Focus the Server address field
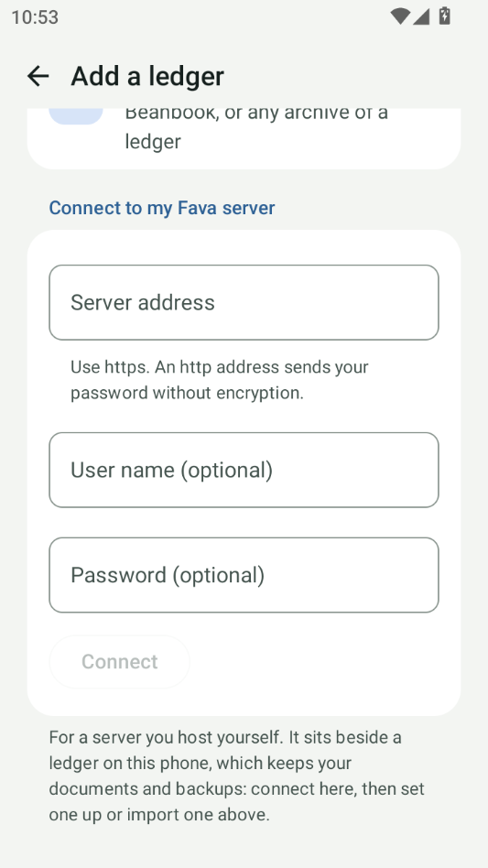The image size is (488, 868). point(244,302)
